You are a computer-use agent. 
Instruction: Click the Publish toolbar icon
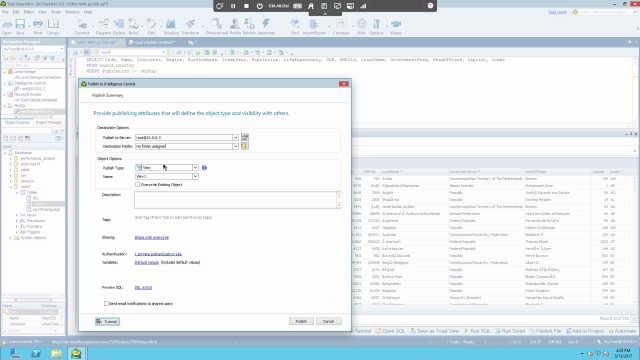[x=249, y=27]
